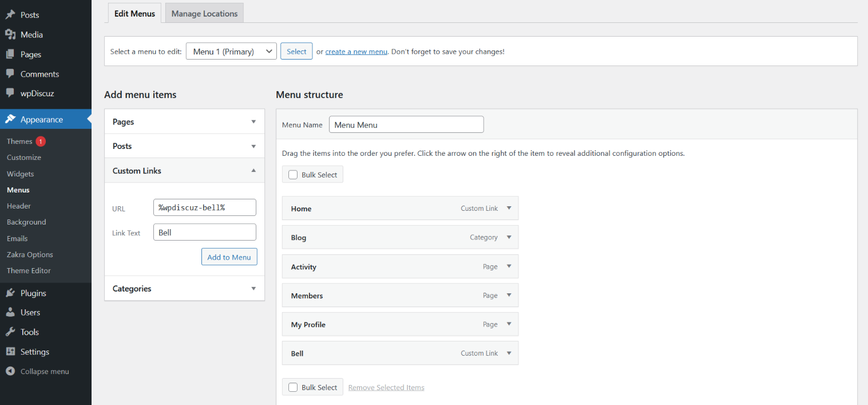Image resolution: width=868 pixels, height=405 pixels.
Task: Click the Posts pushpin icon in sidebar
Action: click(10, 15)
